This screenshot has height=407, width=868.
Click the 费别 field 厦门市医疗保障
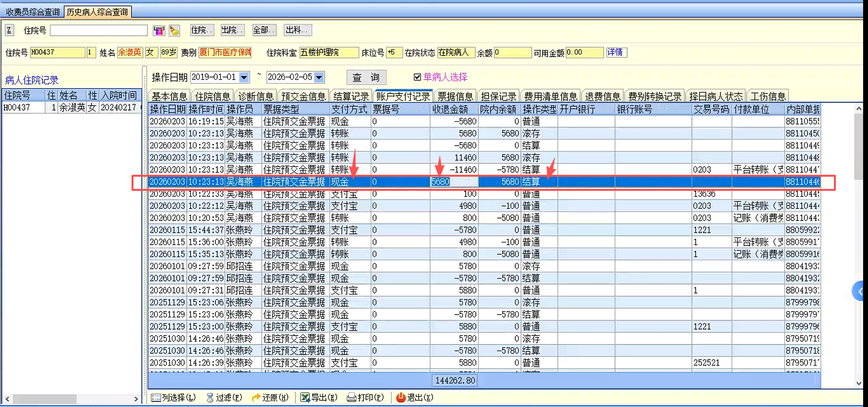point(225,52)
